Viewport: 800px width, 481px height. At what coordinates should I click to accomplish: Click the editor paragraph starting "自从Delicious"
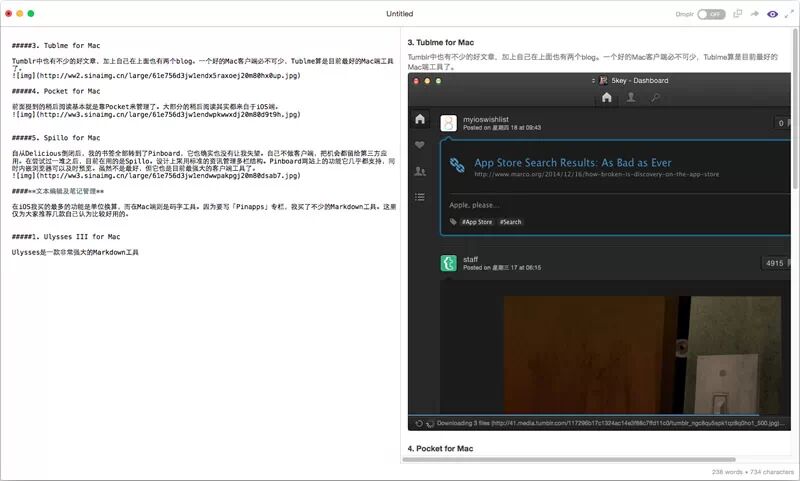pyautogui.click(x=204, y=161)
